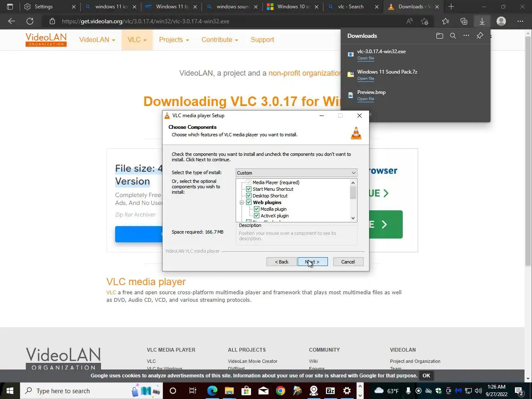Screen dimensions: 532x399
Task: Switch to the 'windows soun' search tab
Action: coord(232,7)
